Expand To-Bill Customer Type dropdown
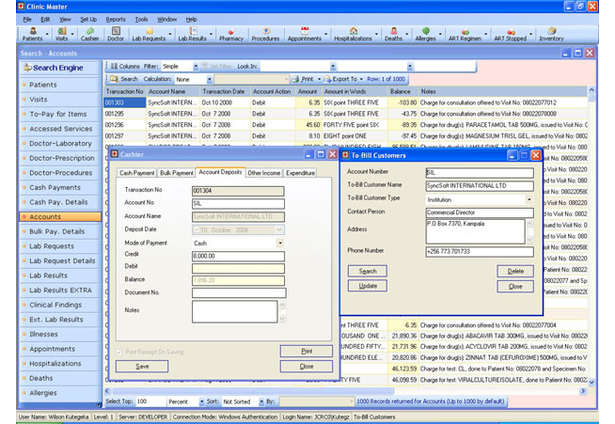 (529, 199)
